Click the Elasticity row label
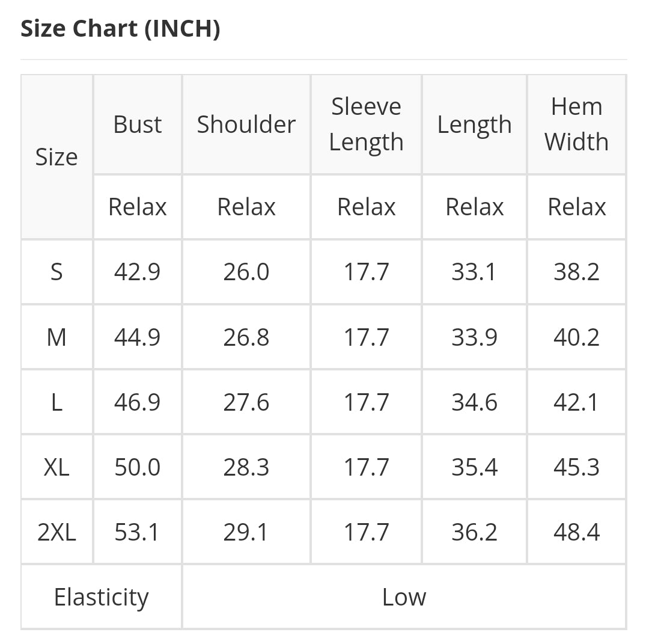Screen dimensions: 649x644 [102, 597]
